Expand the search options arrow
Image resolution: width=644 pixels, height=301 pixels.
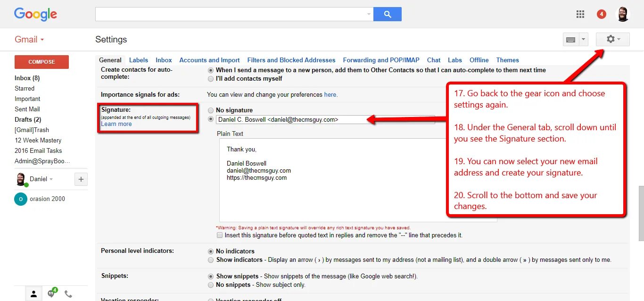tap(369, 14)
